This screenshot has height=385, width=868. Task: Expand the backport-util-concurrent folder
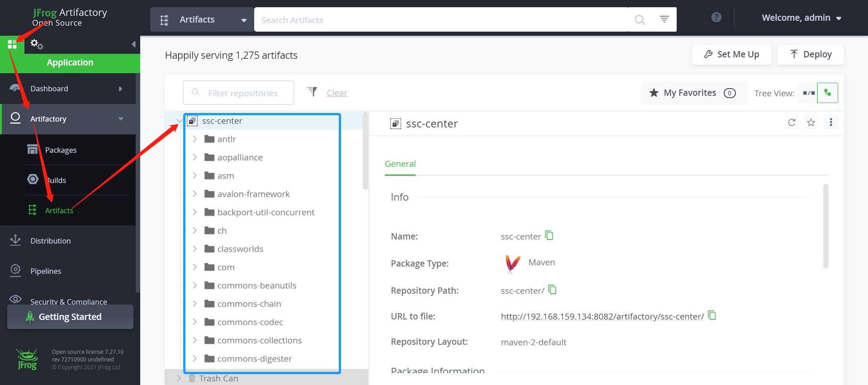pyautogui.click(x=194, y=212)
